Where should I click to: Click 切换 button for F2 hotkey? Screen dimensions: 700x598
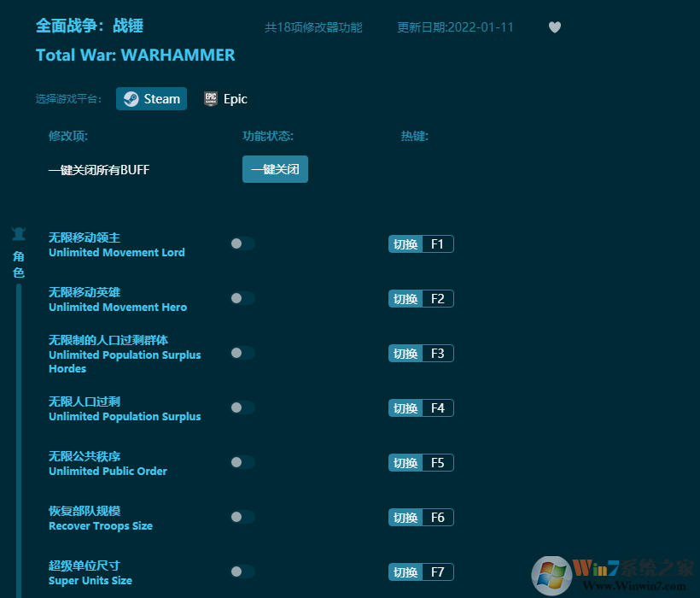click(405, 299)
